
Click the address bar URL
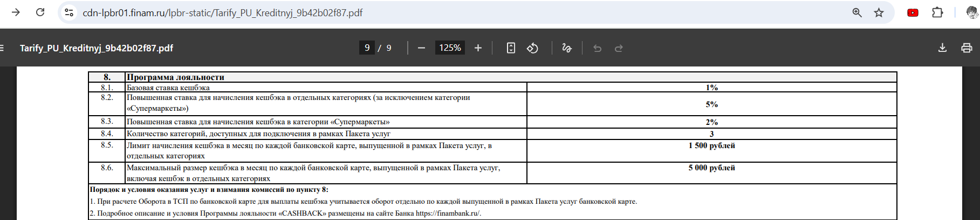[222, 12]
